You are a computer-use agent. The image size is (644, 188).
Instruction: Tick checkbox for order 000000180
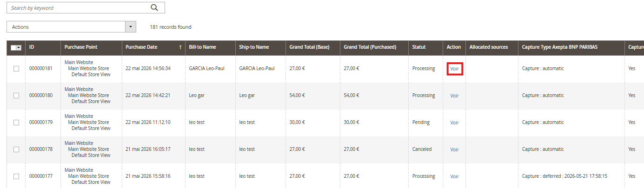pyautogui.click(x=16, y=96)
